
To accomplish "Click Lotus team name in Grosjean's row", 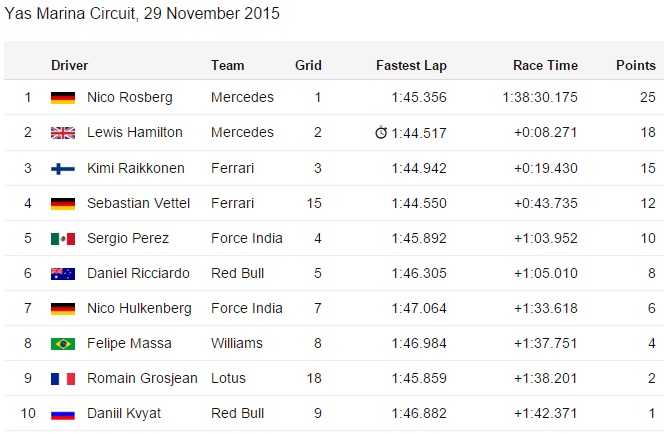I will click(228, 379).
